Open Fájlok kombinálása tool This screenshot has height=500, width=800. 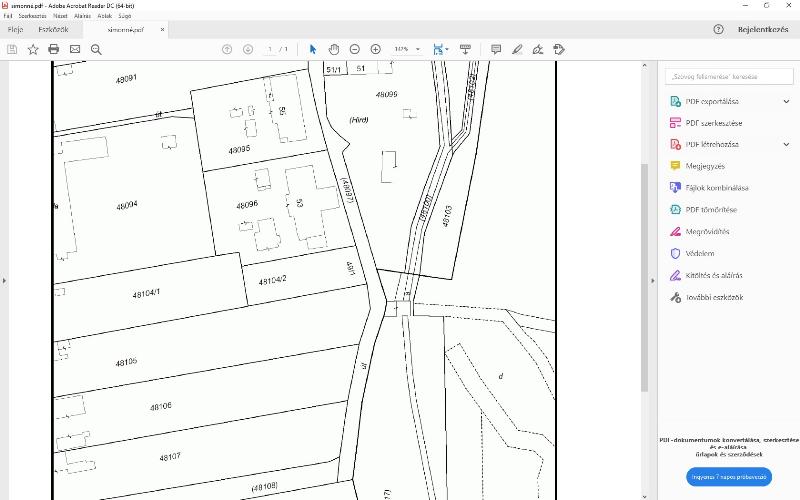coord(717,188)
